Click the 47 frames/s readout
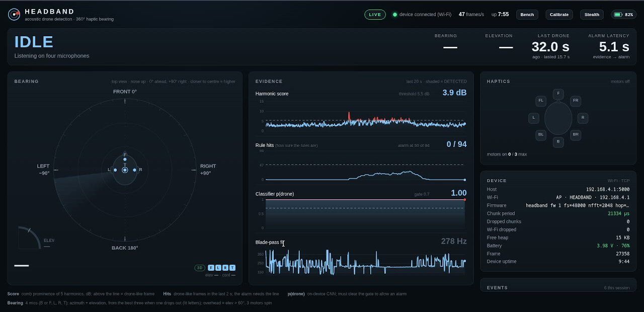This screenshot has width=644, height=312. point(471,15)
